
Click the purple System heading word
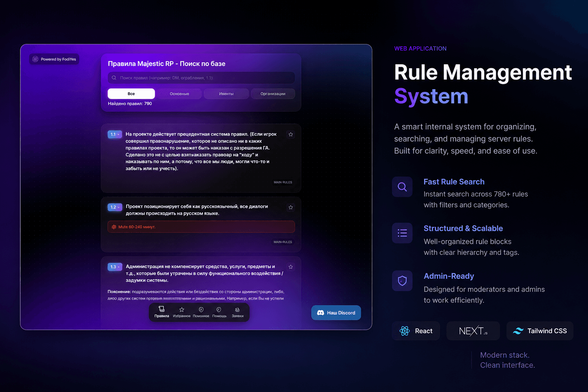point(431,96)
